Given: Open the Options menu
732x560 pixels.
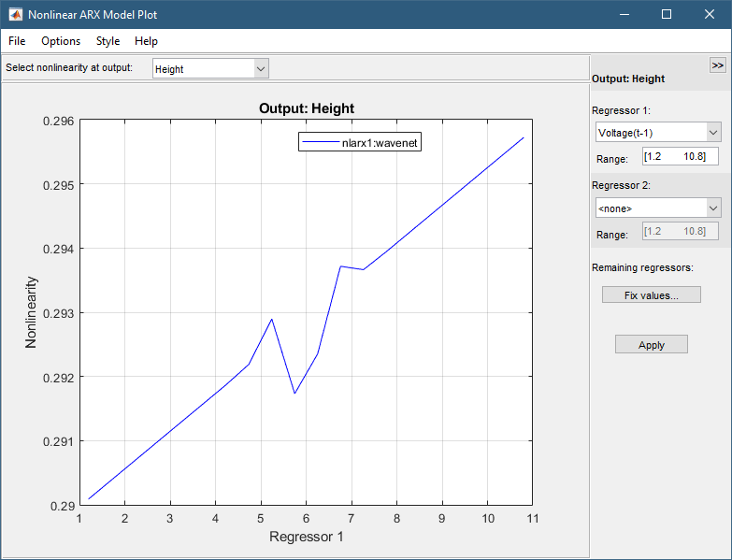Looking at the screenshot, I should [61, 41].
